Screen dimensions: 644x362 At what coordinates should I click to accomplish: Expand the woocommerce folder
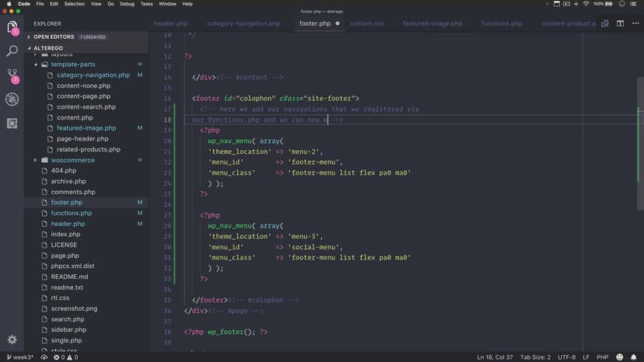(36, 160)
